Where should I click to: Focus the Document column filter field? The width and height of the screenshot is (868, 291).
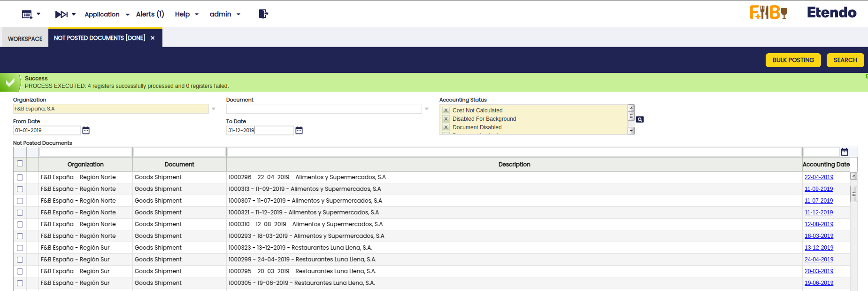(x=179, y=152)
